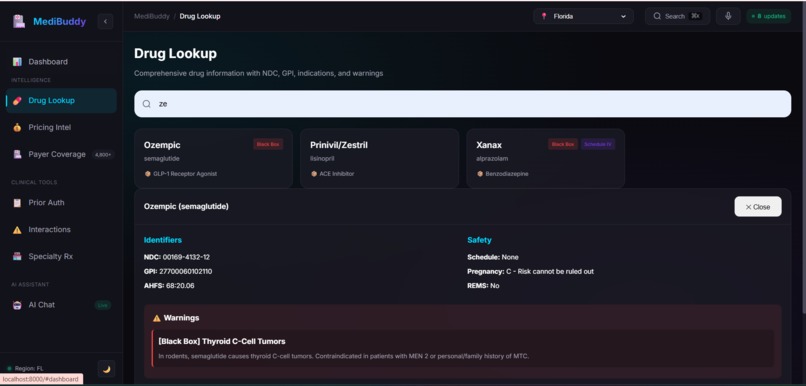Open Prior Auth
This screenshot has height=386, width=806.
click(61, 203)
